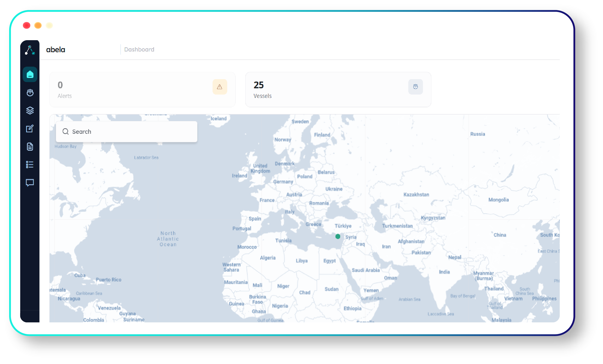Click the orange alert warning icon
This screenshot has width=603, height=364.
click(x=220, y=87)
